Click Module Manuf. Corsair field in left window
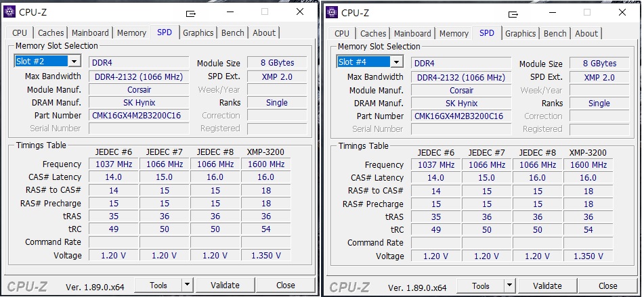Viewport: 644px width, 297px height. (x=139, y=89)
